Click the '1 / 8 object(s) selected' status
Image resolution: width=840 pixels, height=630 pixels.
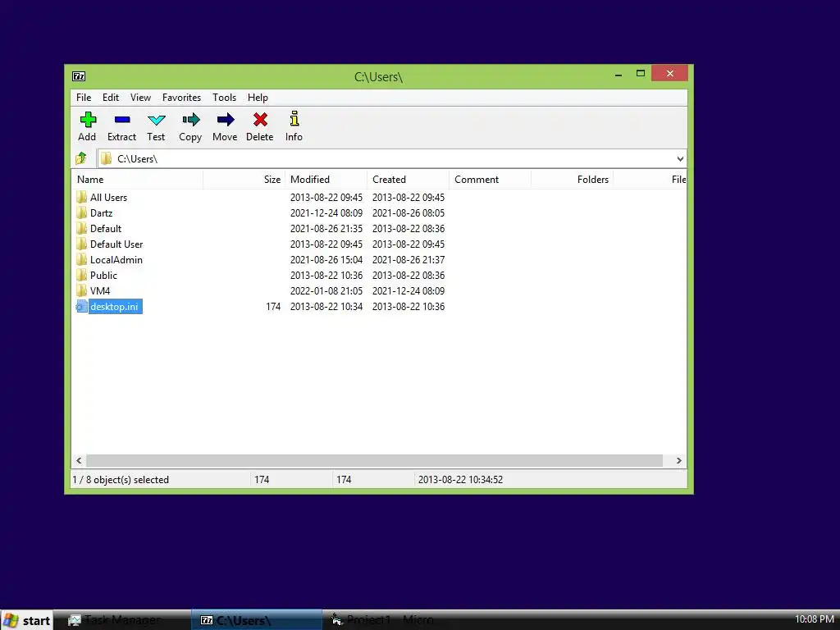pos(121,479)
